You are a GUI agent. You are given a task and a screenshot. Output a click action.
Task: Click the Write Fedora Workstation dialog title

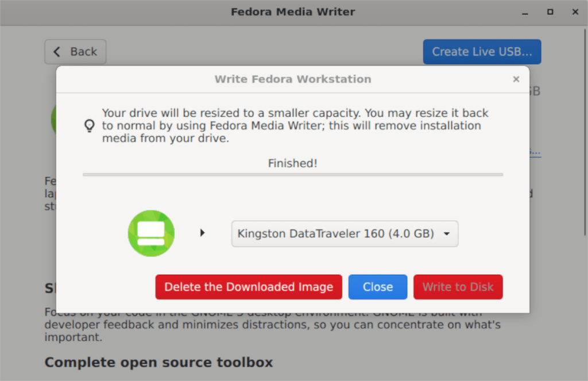click(x=292, y=79)
